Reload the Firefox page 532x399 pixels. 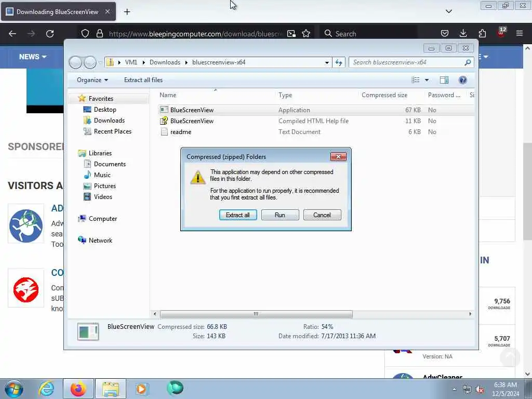[50, 34]
